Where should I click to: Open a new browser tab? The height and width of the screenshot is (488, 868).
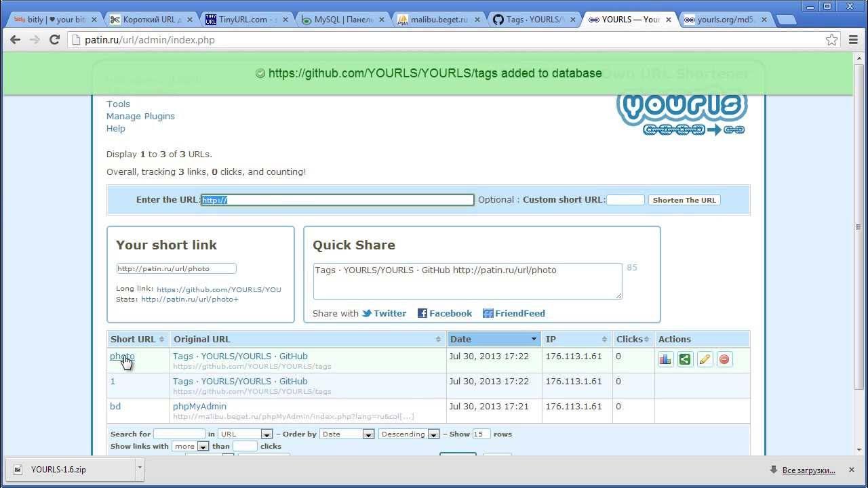pos(787,20)
